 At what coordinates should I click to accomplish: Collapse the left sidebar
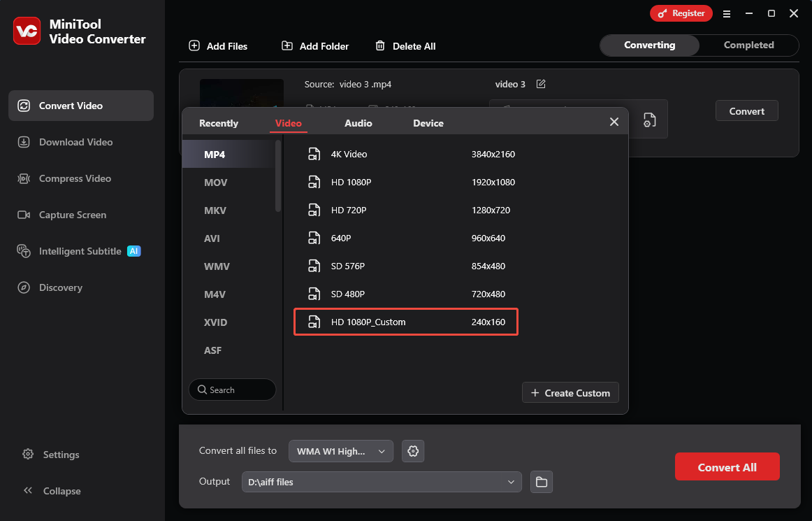[52, 491]
